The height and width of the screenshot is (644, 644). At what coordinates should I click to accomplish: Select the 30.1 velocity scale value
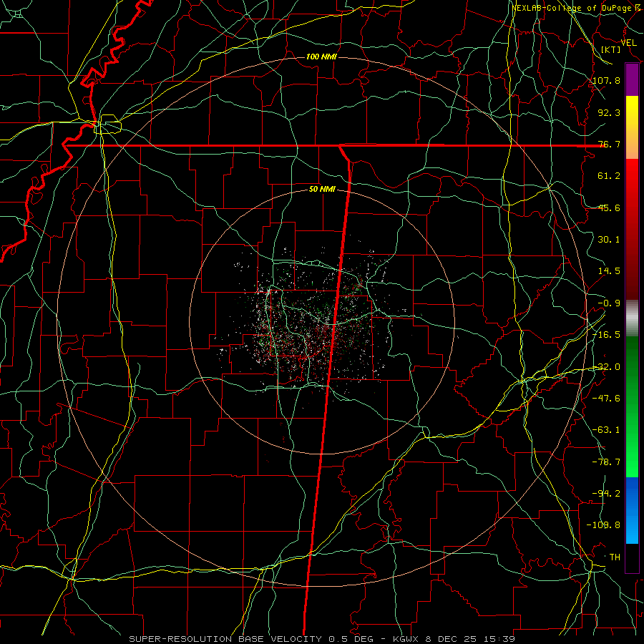tap(609, 240)
